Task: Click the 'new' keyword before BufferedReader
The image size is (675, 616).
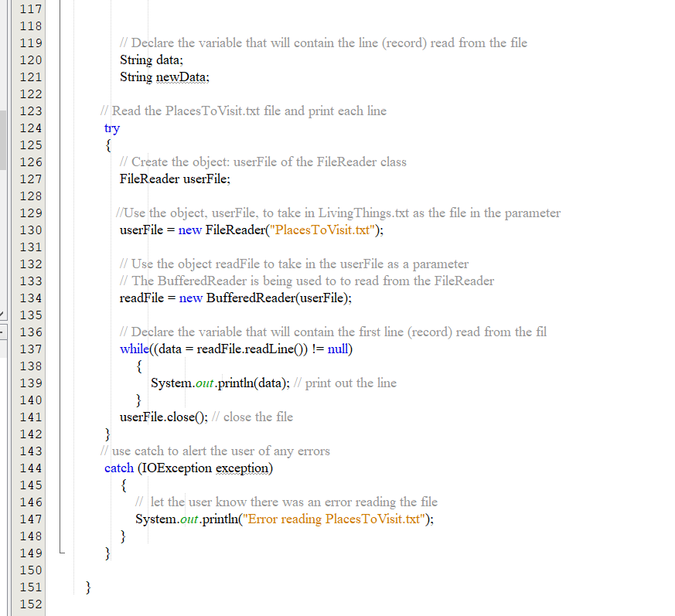Action: 191,298
